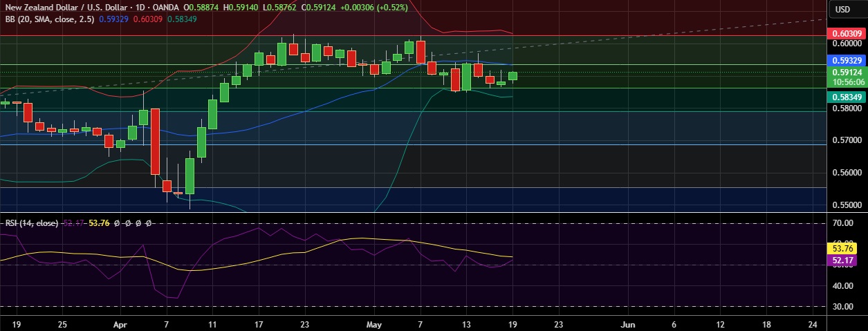The width and height of the screenshot is (868, 331).
Task: Click the teal lower band price label 0.58349
Action: coord(847,97)
